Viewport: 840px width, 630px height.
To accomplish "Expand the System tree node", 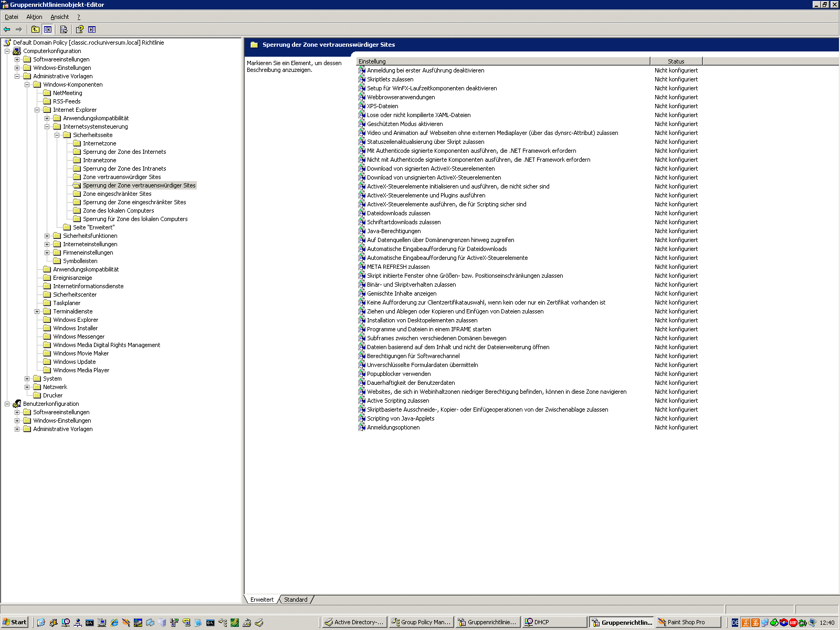I will pos(27,379).
